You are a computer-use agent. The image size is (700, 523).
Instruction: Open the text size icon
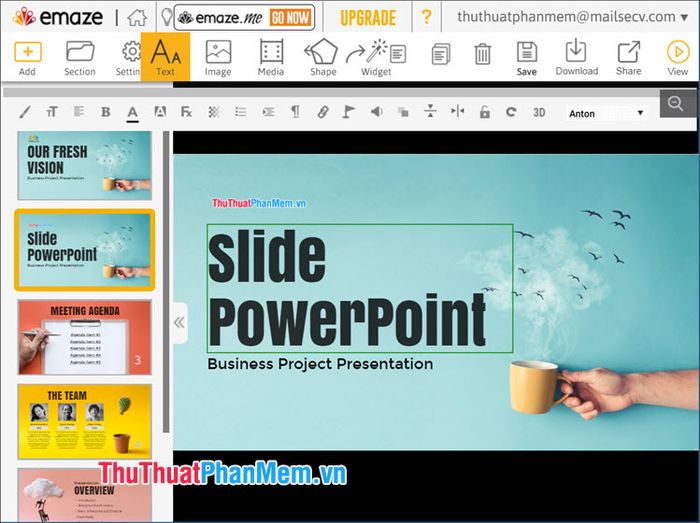52,112
